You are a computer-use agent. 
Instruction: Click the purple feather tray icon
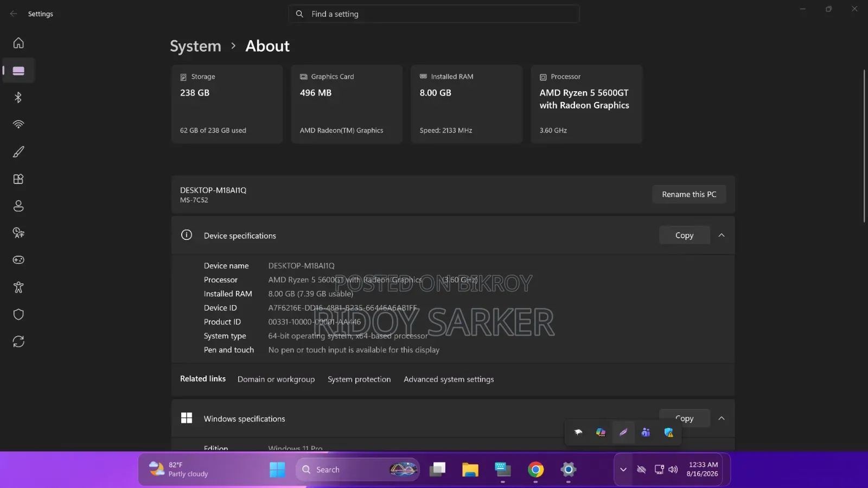coord(623,433)
